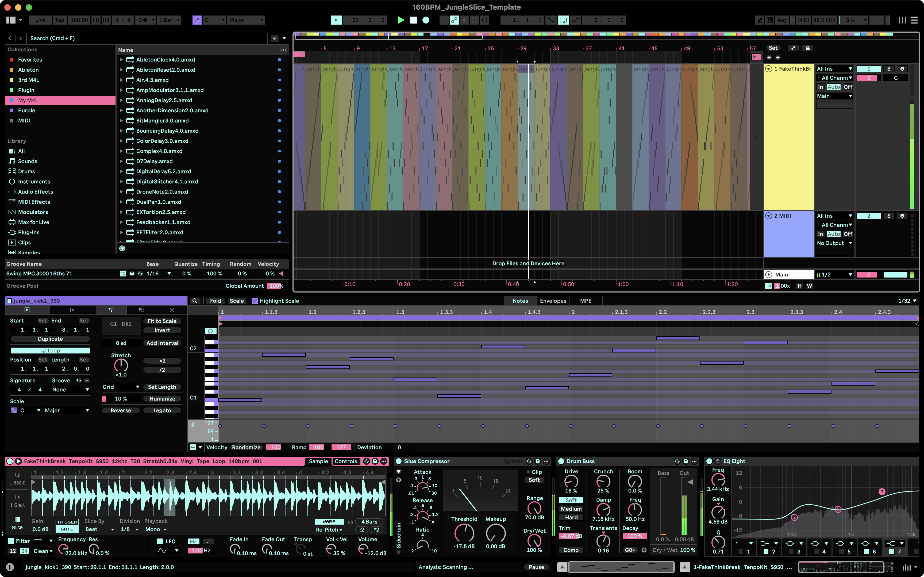Click the Automation Mode icon next to Set
Viewport: 924px width, 577px height.
click(x=793, y=48)
